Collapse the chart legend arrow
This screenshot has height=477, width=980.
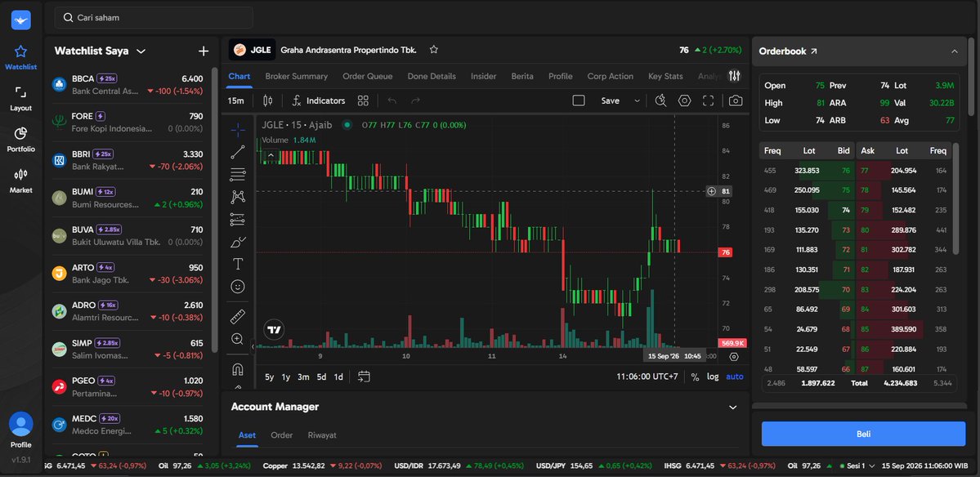[271, 155]
